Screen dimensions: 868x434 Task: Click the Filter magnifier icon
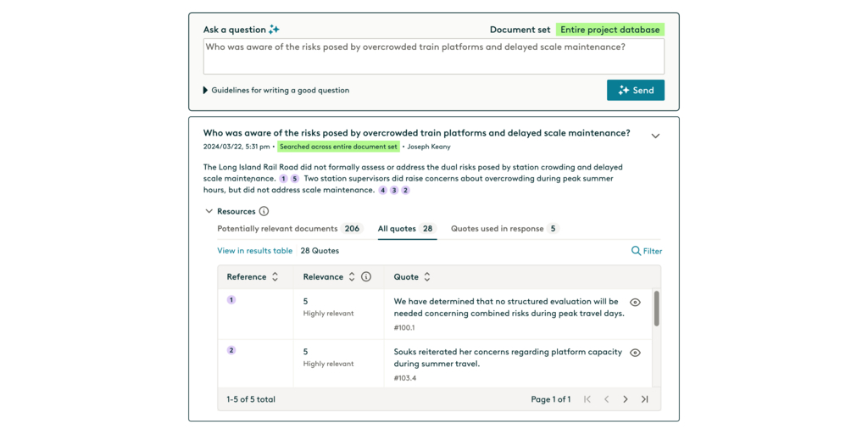coord(636,251)
